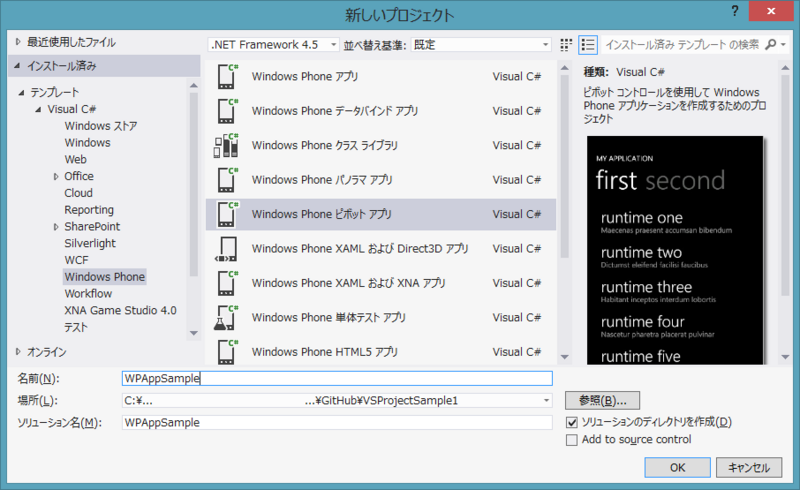The image size is (800, 490).
Task: Select Windows Phone パノラマ アプリ name
Action: [322, 180]
